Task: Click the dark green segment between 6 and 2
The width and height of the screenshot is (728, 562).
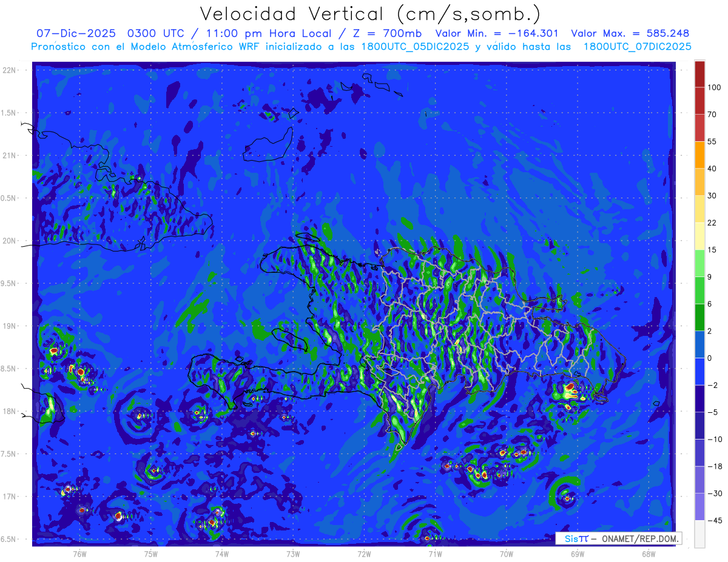Action: click(x=699, y=318)
